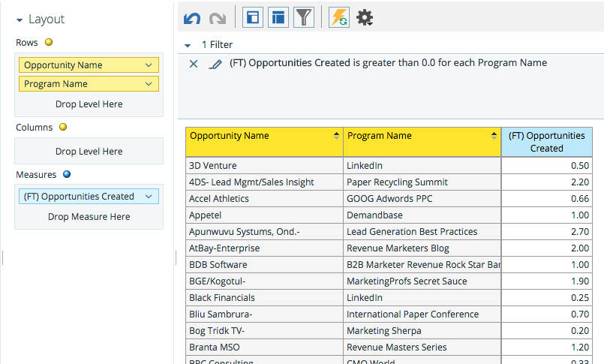The height and width of the screenshot is (364, 604).
Task: Collapse the 1 Filter section
Action: click(x=188, y=45)
